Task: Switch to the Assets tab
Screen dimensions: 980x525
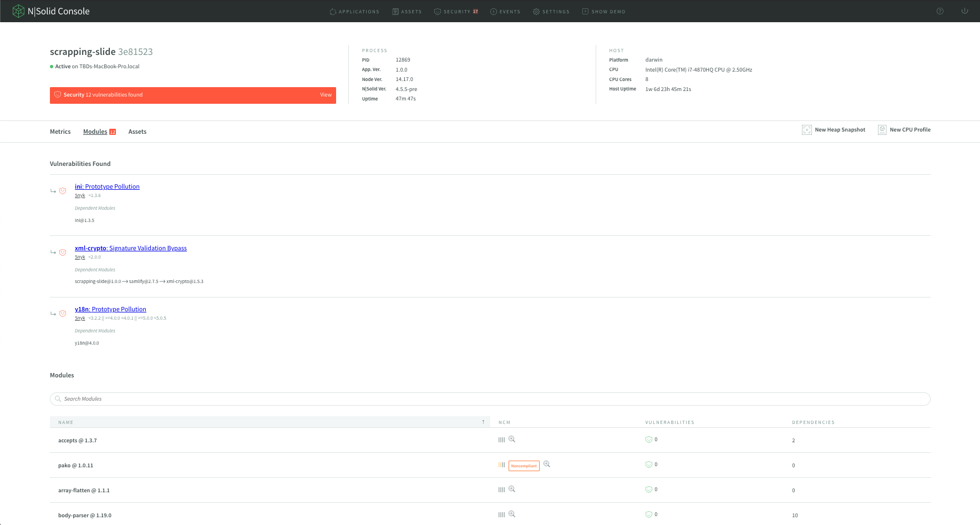Action: coord(138,132)
